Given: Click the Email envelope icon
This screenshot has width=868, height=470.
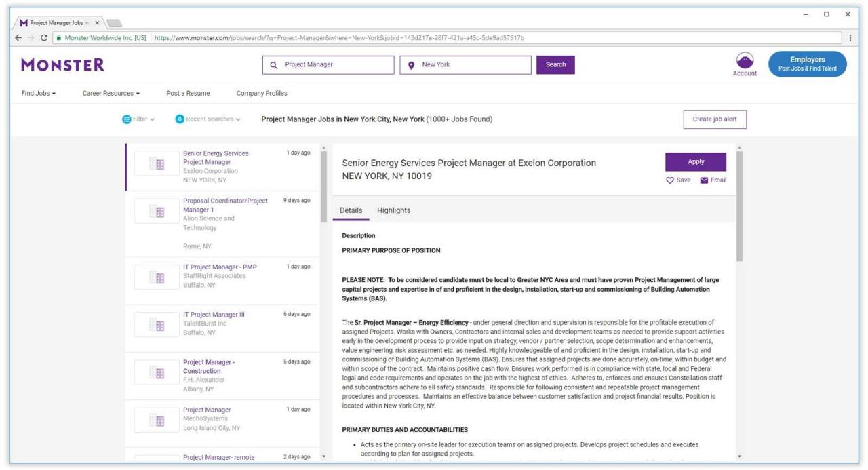Looking at the screenshot, I should pyautogui.click(x=704, y=180).
